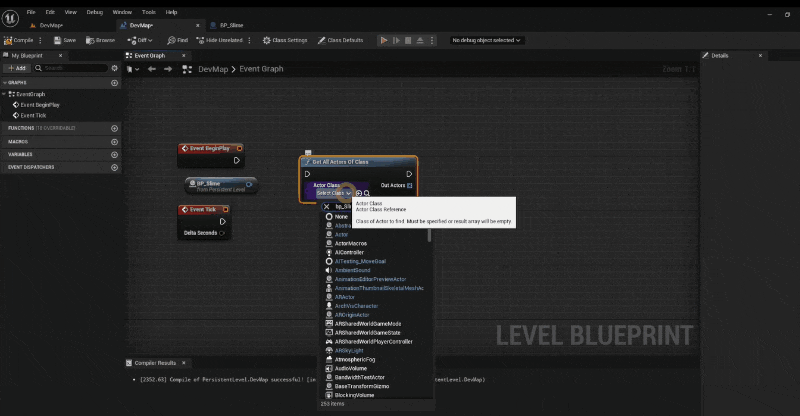Navigate forward in graph history
The image size is (800, 416).
tap(168, 69)
